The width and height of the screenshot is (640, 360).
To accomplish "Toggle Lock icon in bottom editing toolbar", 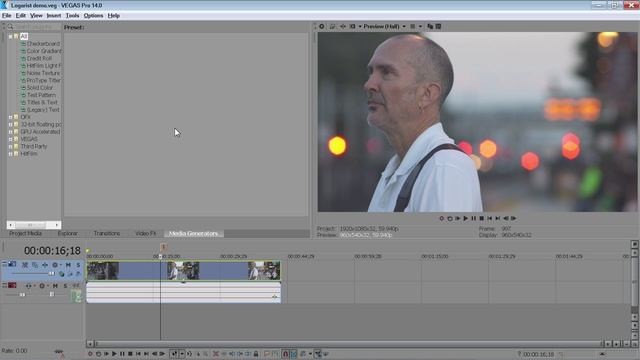I will [x=256, y=354].
